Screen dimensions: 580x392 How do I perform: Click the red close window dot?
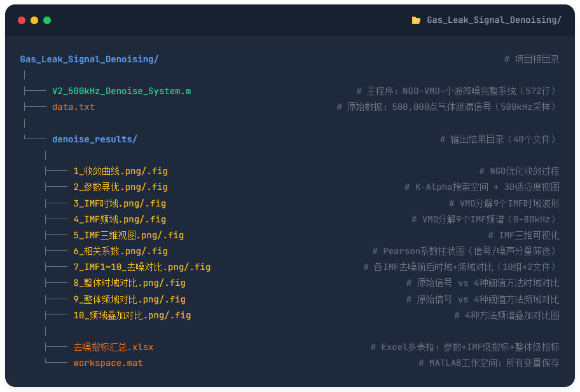(x=22, y=20)
